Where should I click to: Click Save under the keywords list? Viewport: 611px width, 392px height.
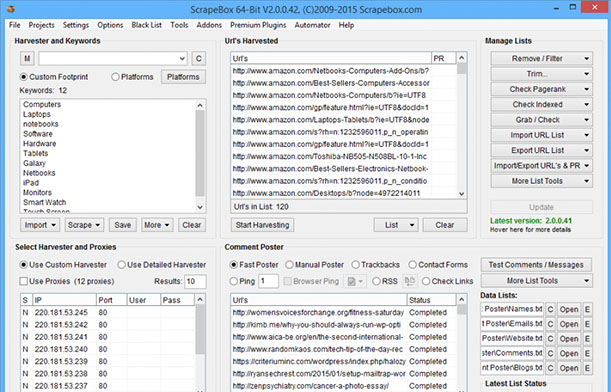pos(122,225)
